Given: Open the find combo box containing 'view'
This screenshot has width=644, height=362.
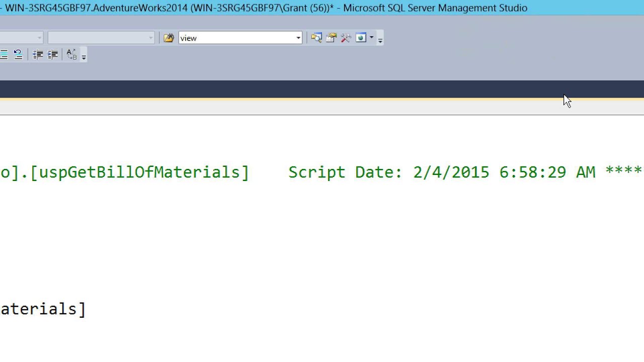Looking at the screenshot, I should click(298, 38).
